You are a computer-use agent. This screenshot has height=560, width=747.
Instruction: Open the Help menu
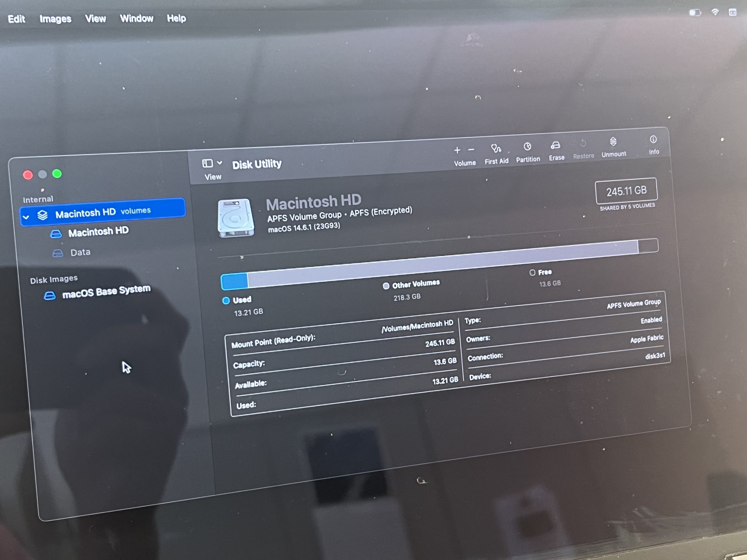pos(176,18)
